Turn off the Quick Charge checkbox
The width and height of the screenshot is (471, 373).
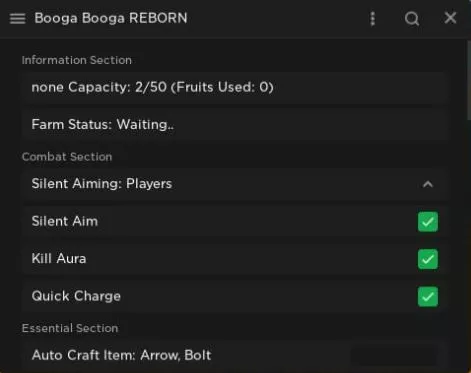pos(428,296)
